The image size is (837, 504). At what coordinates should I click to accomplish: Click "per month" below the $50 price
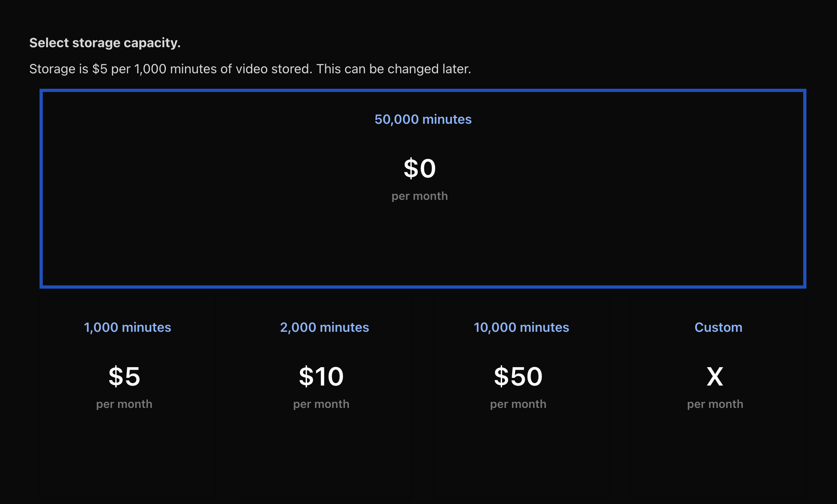(x=518, y=404)
